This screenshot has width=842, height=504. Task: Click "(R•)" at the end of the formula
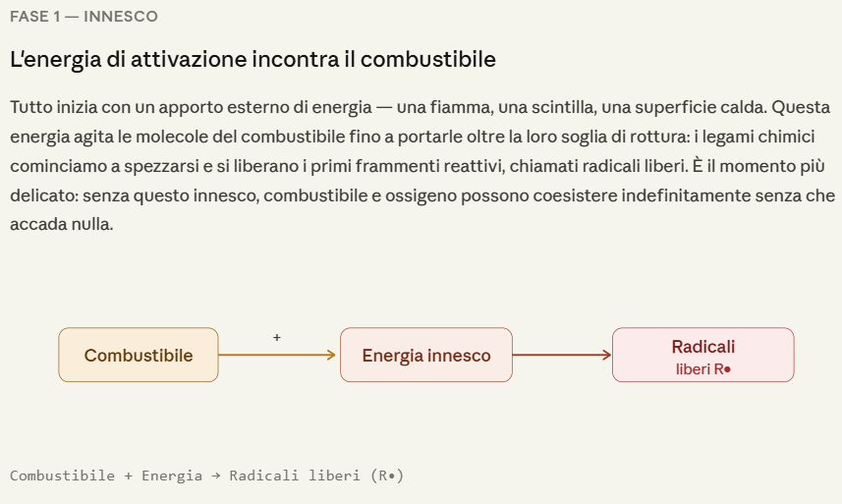tap(388, 476)
